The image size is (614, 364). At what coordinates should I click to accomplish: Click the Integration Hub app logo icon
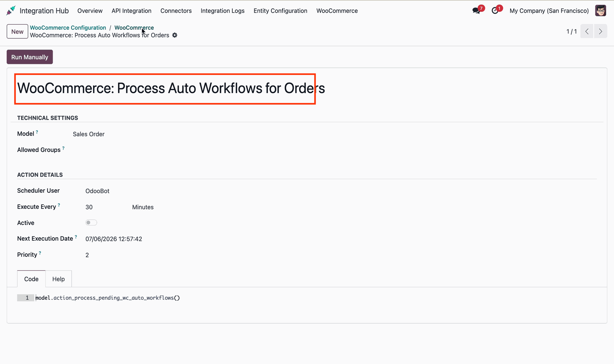[11, 11]
